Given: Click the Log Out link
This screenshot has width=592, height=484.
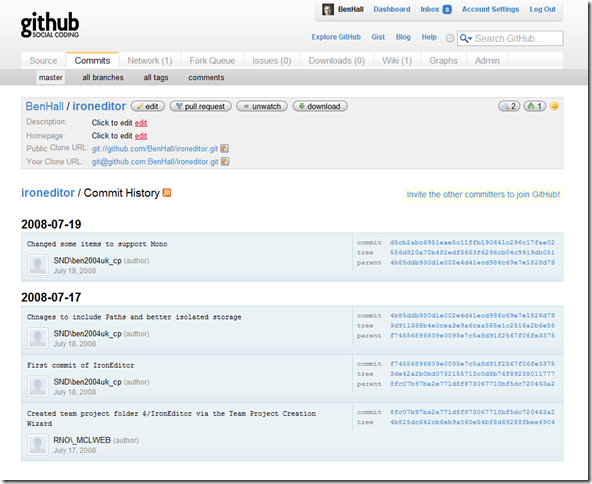Looking at the screenshot, I should point(542,9).
